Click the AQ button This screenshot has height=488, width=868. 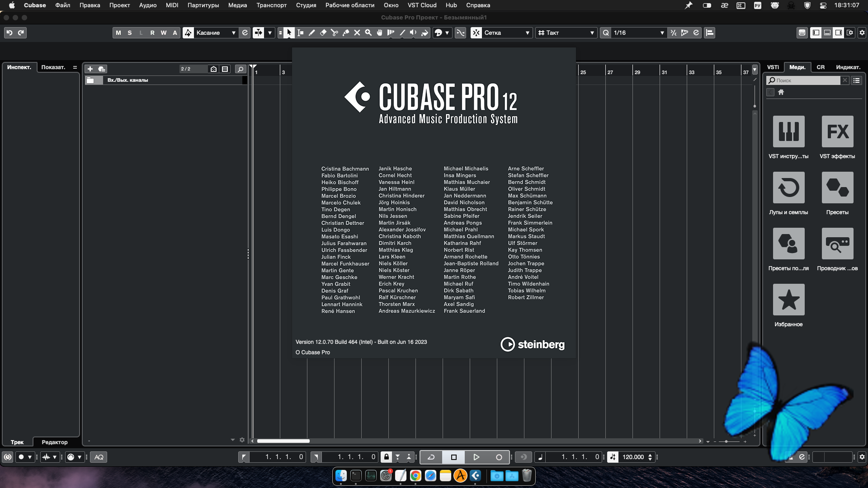pos(99,457)
